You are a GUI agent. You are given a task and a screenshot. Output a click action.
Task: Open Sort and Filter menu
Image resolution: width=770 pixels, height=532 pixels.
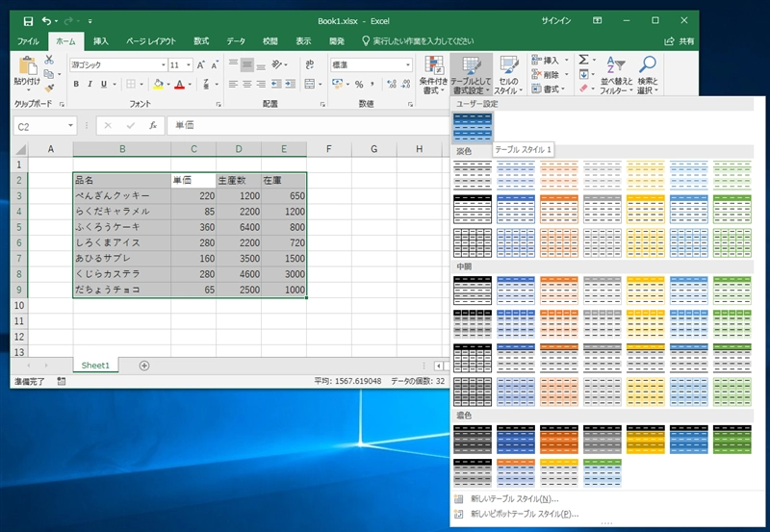tap(615, 75)
